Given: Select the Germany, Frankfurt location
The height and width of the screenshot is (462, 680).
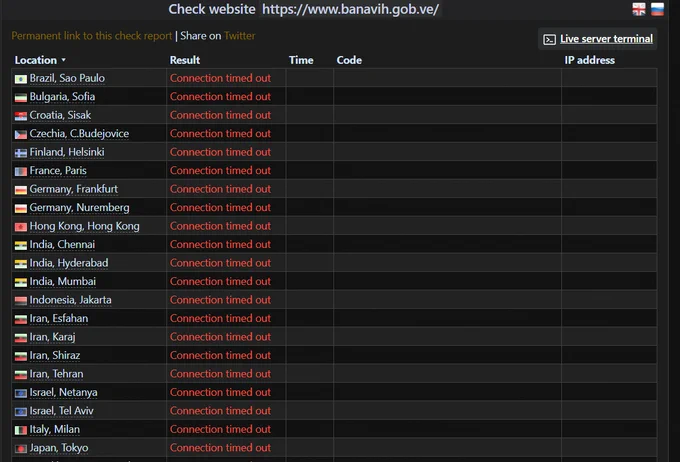Looking at the screenshot, I should click(x=73, y=189).
